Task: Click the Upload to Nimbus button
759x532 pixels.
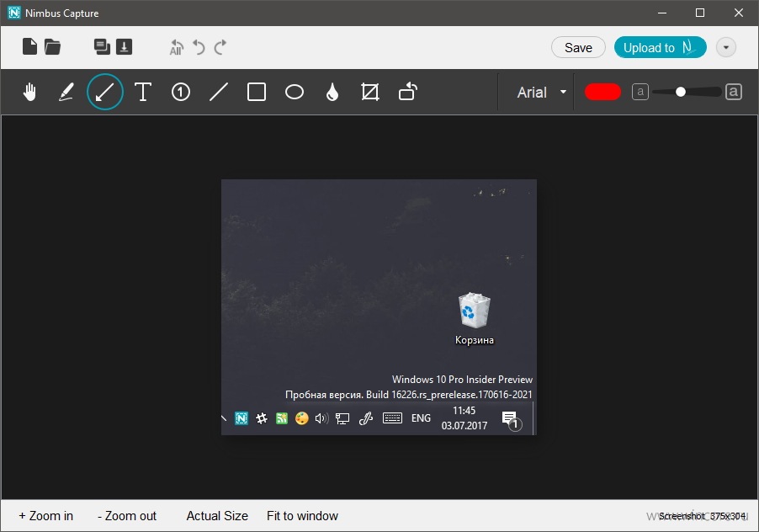Action: [661, 47]
